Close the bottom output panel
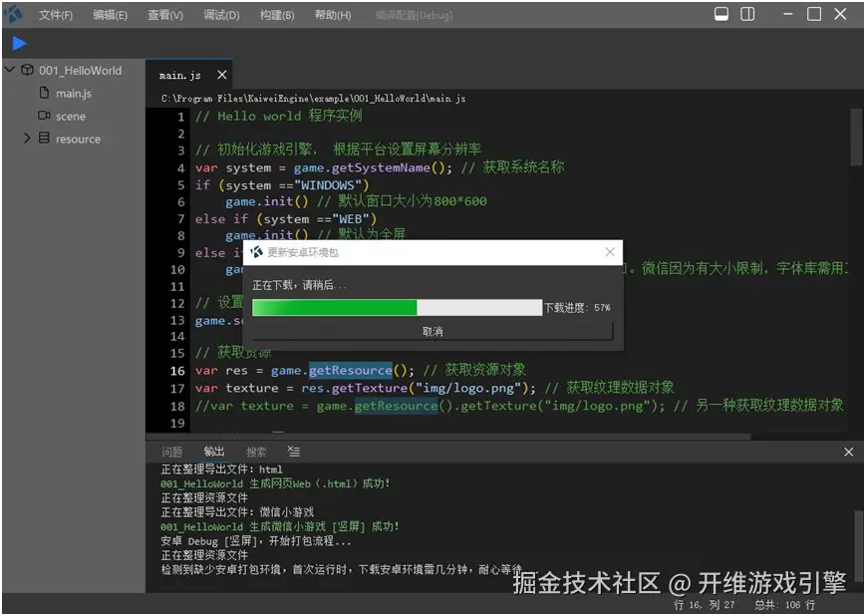The width and height of the screenshot is (866, 616). coord(849,452)
